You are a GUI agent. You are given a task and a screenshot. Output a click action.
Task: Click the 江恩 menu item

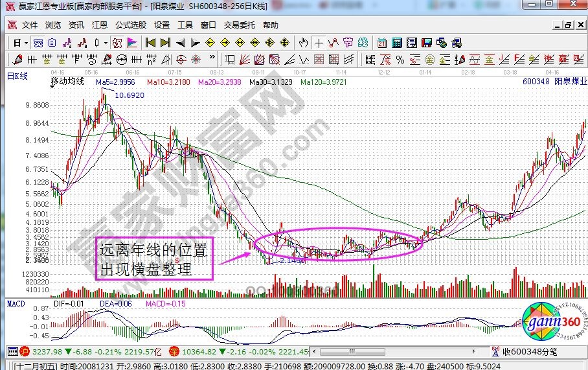pyautogui.click(x=100, y=25)
